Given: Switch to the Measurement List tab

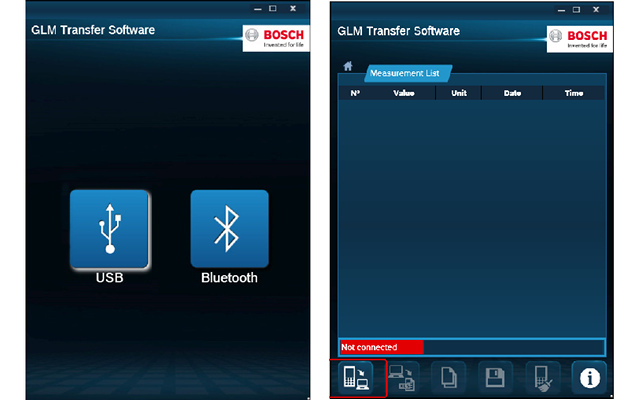Looking at the screenshot, I should 408,73.
